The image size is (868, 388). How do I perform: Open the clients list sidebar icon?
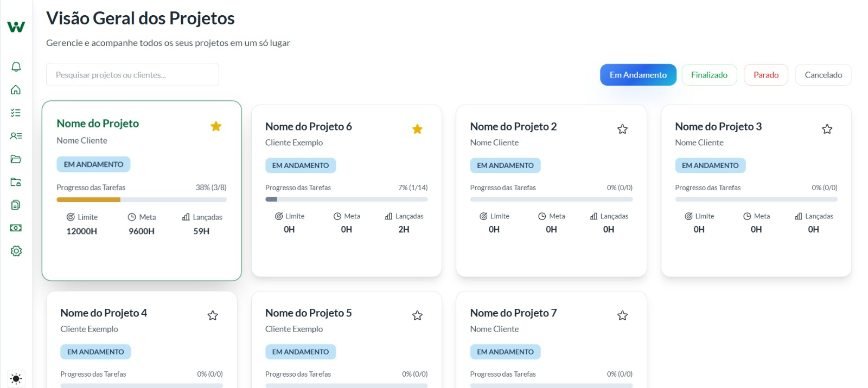pos(16,136)
